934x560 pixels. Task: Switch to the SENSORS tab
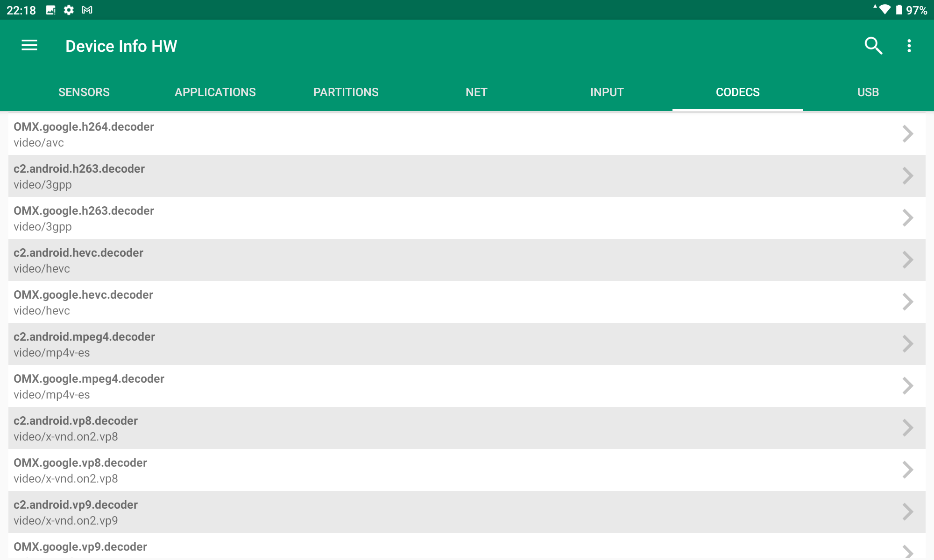tap(84, 92)
